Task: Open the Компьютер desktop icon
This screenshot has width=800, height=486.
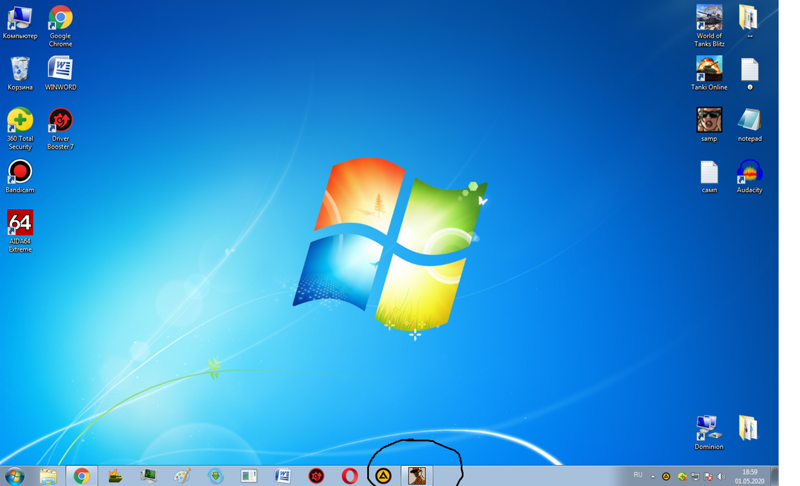Action: (x=20, y=22)
